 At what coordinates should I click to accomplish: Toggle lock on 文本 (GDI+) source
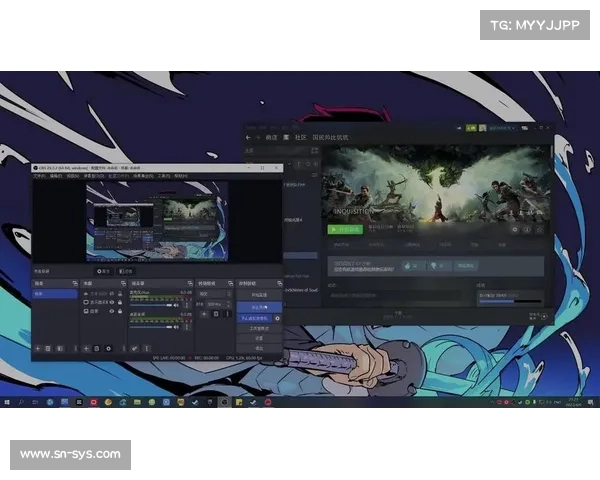click(120, 294)
